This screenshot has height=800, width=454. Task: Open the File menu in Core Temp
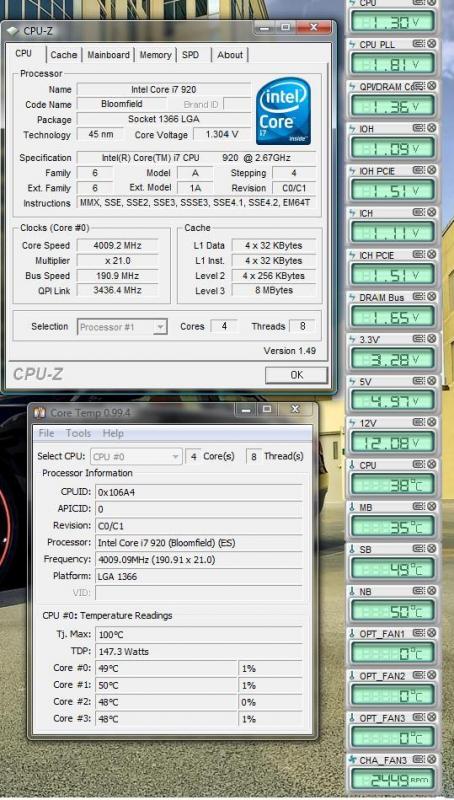pos(46,433)
